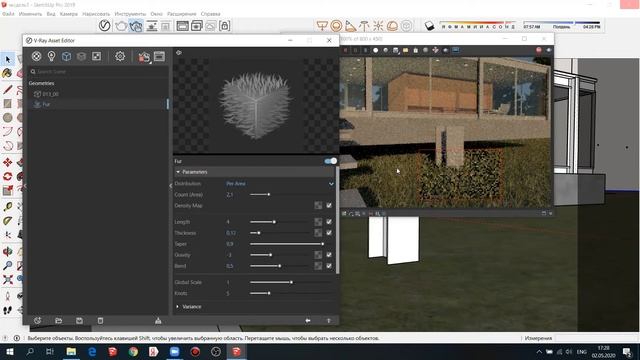Open the Вид menu

(51, 14)
